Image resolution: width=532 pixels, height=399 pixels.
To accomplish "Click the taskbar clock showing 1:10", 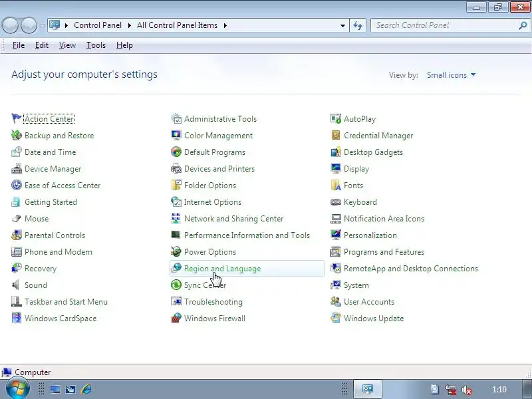I will tap(499, 390).
